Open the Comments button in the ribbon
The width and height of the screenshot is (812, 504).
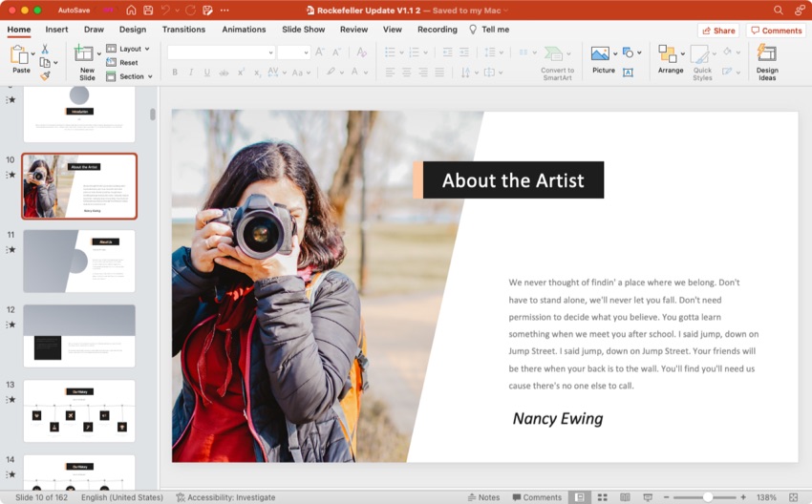776,31
